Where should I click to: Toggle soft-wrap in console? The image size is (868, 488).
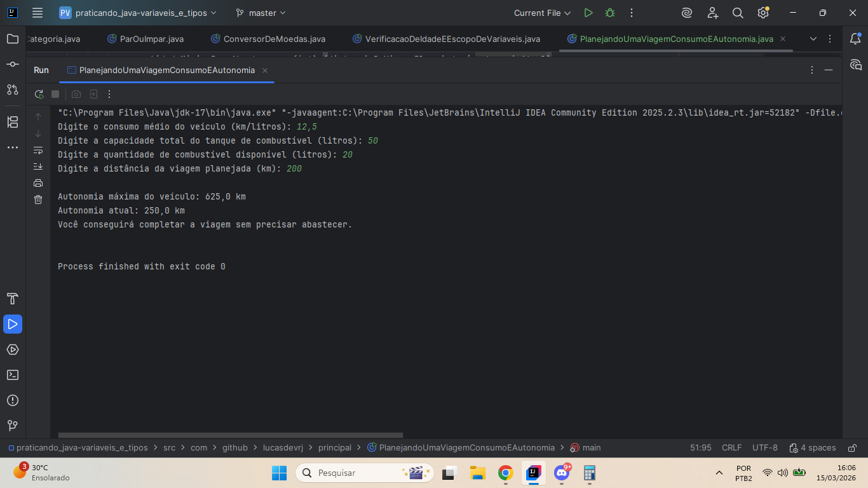pos(38,150)
